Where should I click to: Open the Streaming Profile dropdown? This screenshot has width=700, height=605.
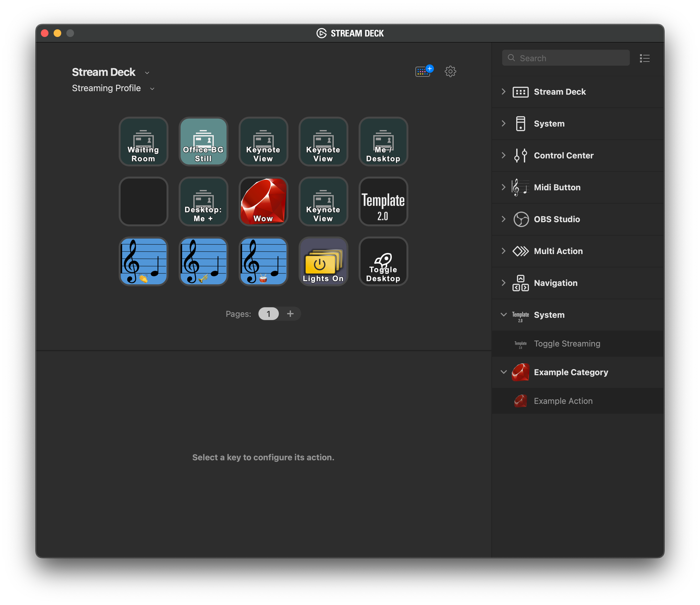click(152, 88)
